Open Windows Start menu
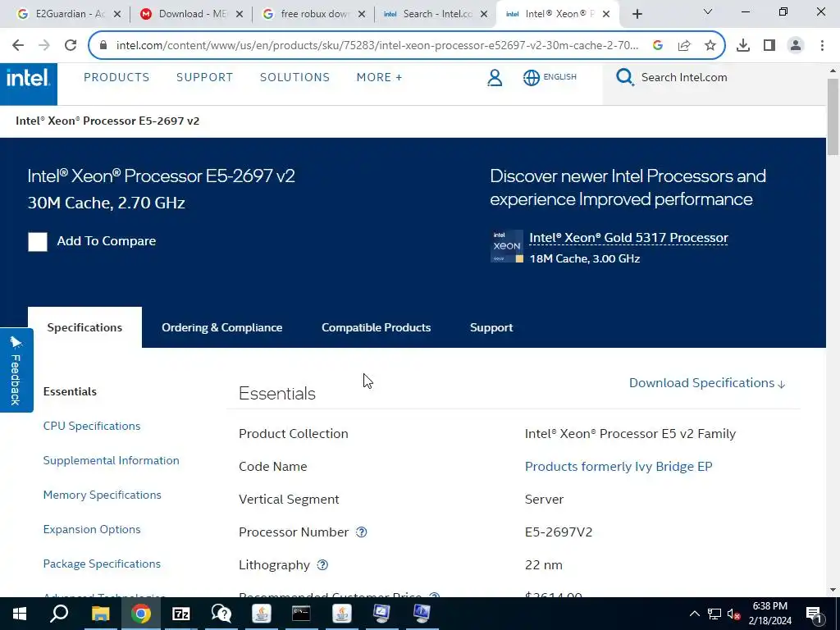The height and width of the screenshot is (630, 840). (x=20, y=614)
